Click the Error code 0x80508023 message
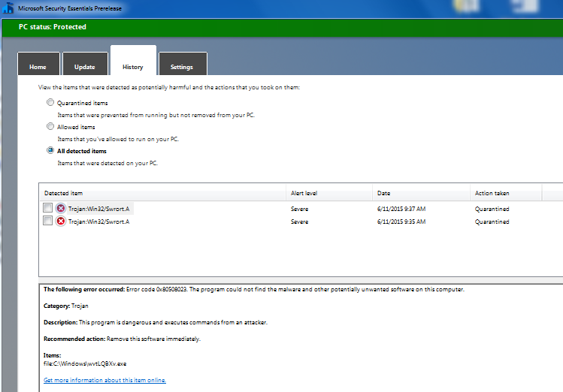563x392 pixels. (x=254, y=289)
